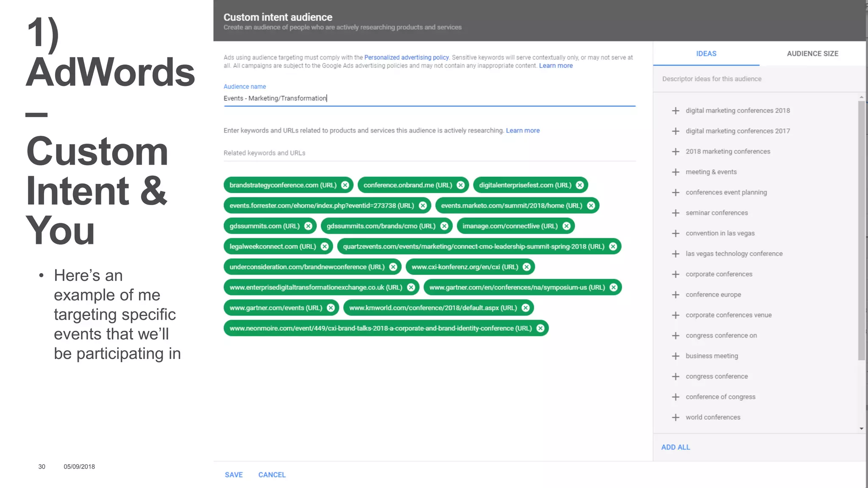This screenshot has height=488, width=868.
Task: Click ADD ALL ideas button
Action: [676, 447]
